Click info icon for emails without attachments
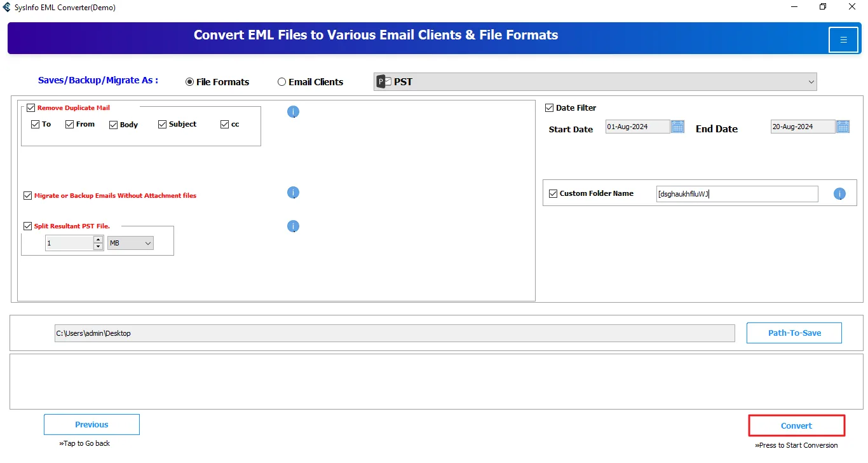Screen dimensions: 868x463 click(x=293, y=193)
